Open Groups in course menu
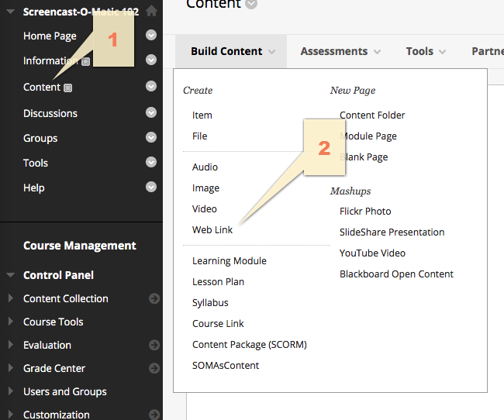The image size is (504, 420). click(x=40, y=138)
